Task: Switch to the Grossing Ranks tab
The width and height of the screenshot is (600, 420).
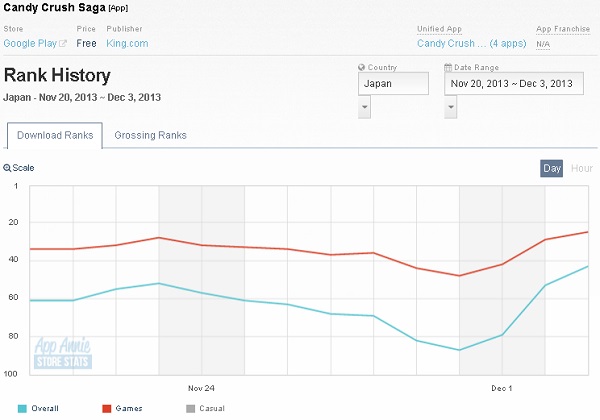Action: pos(150,135)
